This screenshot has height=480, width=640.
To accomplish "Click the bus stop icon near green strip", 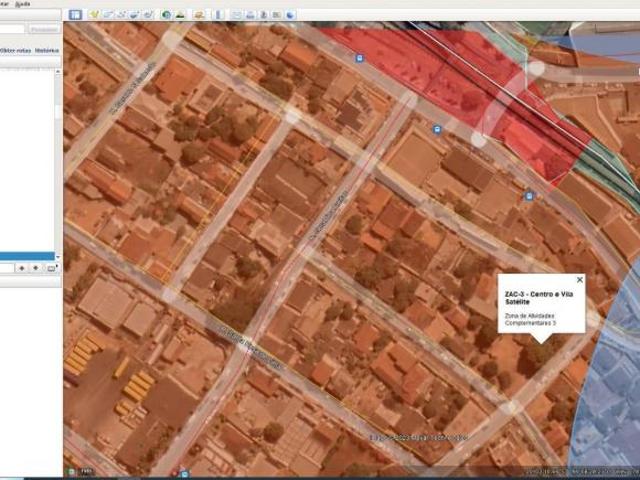I will pos(529,196).
